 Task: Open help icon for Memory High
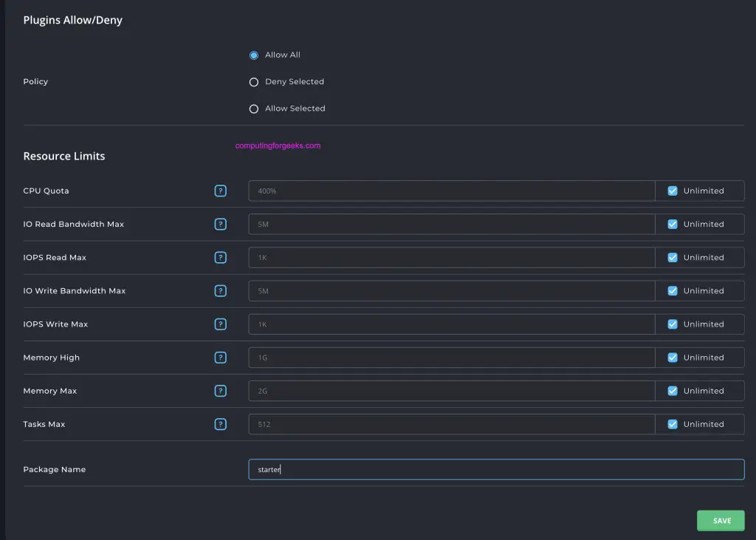(220, 357)
